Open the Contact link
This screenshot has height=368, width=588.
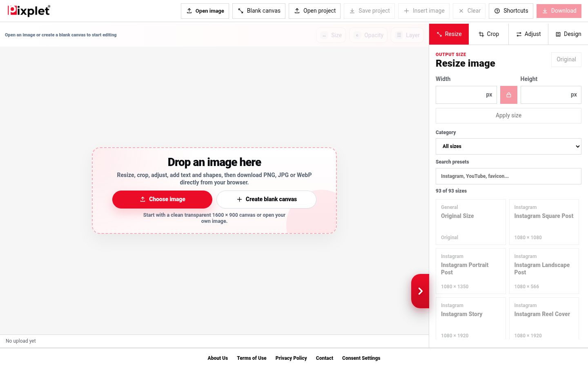click(x=325, y=358)
